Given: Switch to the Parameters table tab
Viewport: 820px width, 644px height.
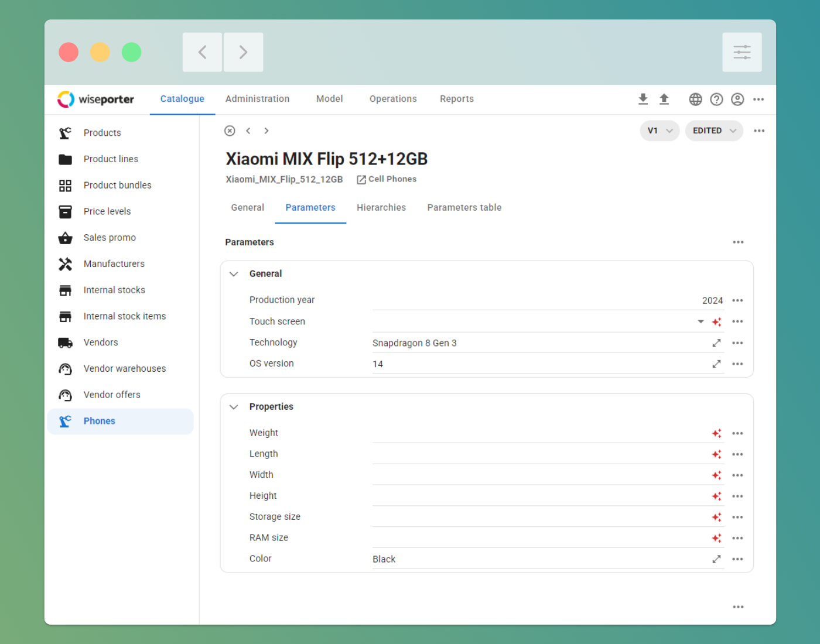Looking at the screenshot, I should [464, 207].
